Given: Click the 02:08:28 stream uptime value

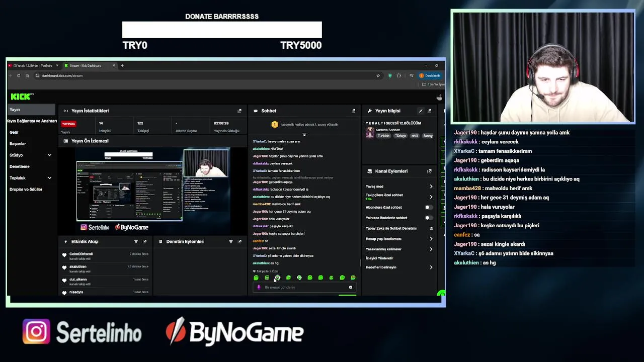Looking at the screenshot, I should pos(221,123).
